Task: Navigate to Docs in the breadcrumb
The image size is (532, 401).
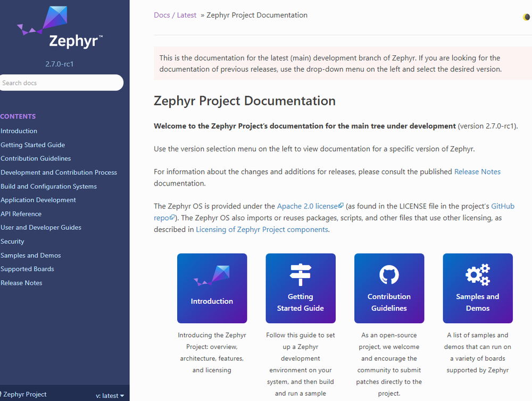Action: [x=162, y=15]
